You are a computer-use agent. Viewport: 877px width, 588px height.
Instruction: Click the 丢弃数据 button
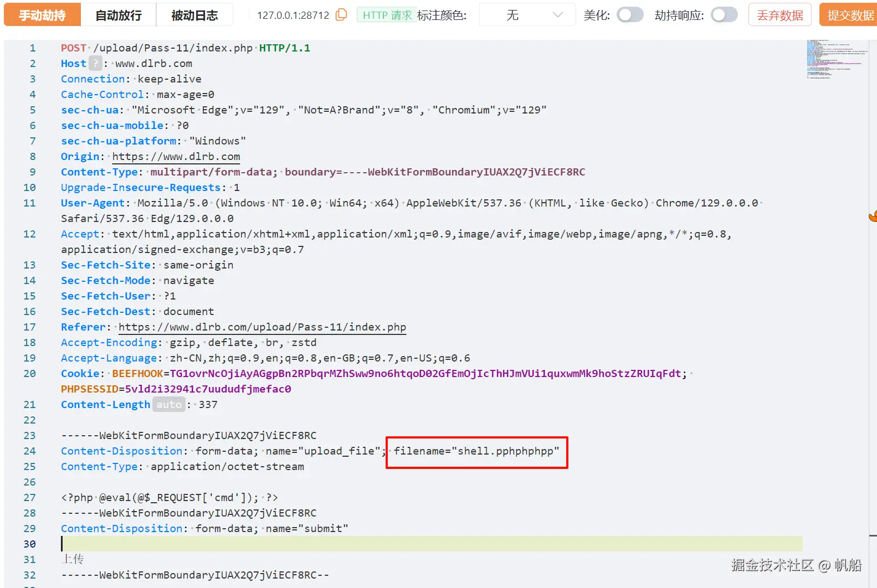pos(779,15)
